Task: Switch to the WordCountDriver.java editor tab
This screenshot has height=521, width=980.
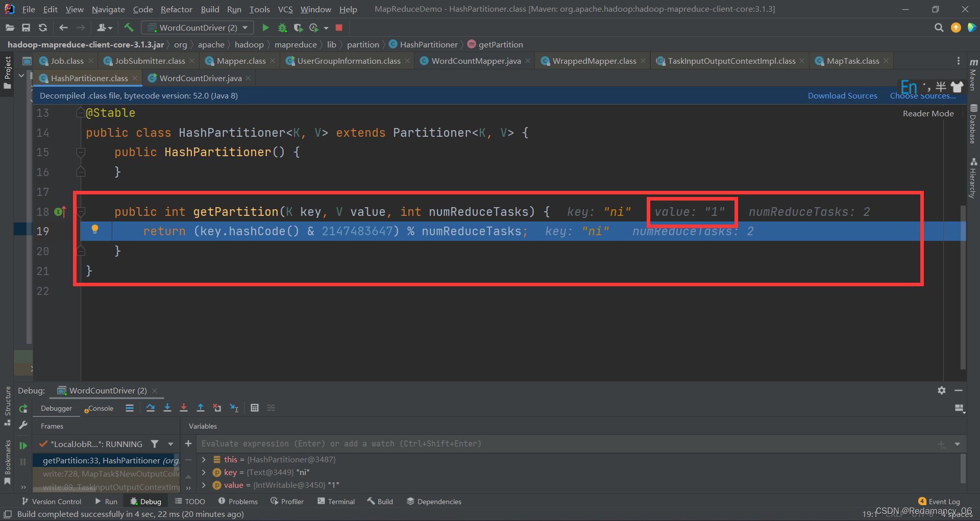Action: coord(200,78)
